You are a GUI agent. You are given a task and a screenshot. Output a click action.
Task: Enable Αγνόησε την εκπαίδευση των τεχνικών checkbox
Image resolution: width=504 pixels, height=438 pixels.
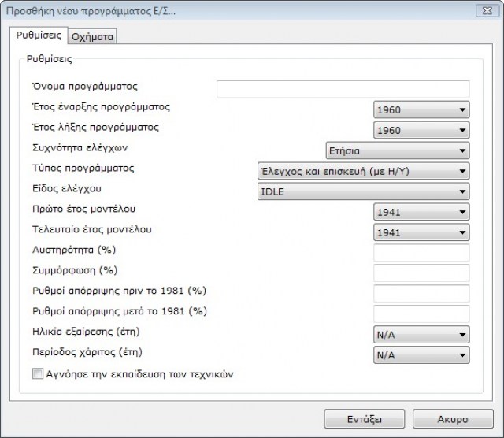38,374
